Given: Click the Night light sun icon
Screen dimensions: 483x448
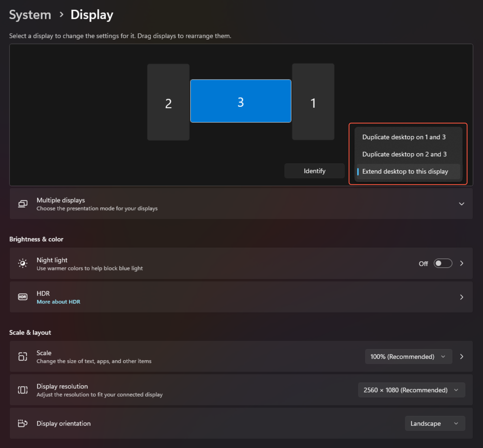Looking at the screenshot, I should click(23, 263).
